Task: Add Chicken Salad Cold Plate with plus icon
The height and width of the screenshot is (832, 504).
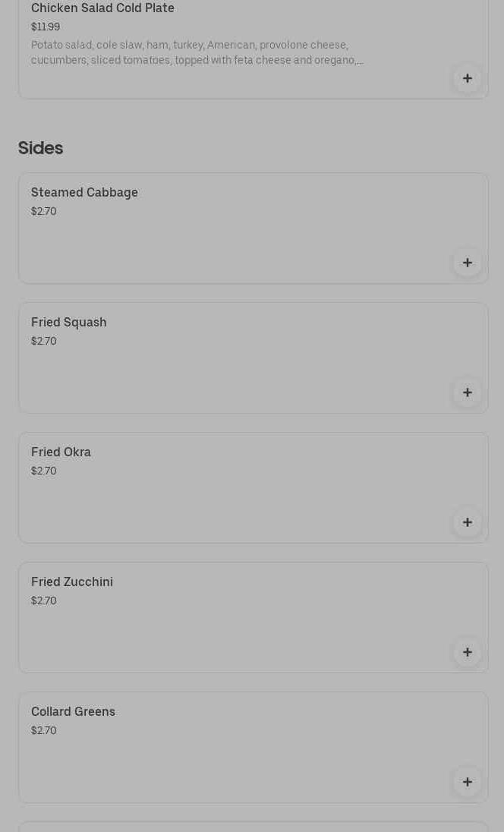Action: pos(467,79)
